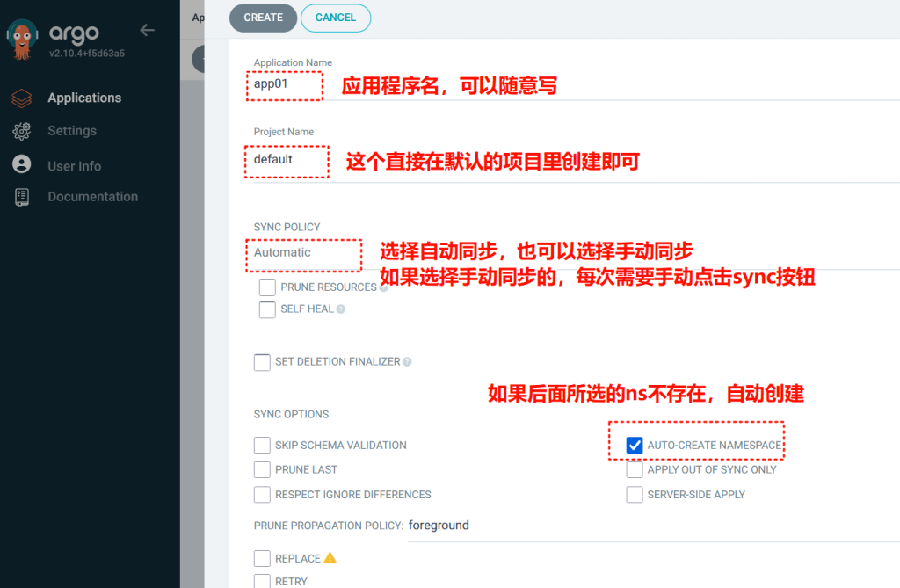Click the Replace warning triangle icon

click(x=330, y=558)
